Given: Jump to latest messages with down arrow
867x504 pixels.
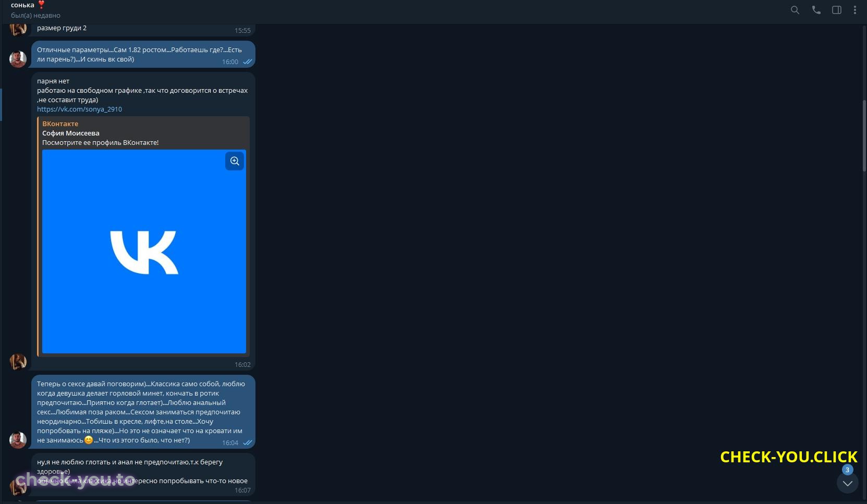Looking at the screenshot, I should pyautogui.click(x=848, y=483).
